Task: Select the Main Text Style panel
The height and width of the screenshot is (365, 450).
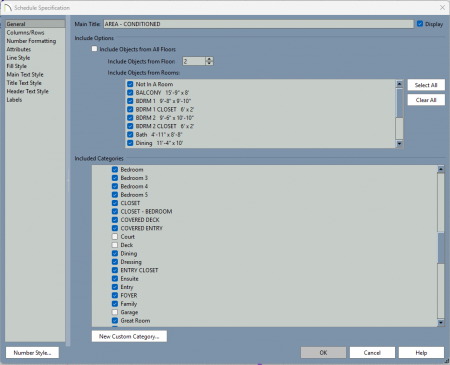Action: [25, 74]
